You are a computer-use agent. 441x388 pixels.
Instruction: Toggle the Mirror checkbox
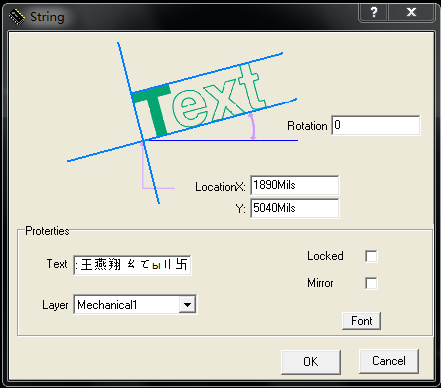click(x=371, y=283)
